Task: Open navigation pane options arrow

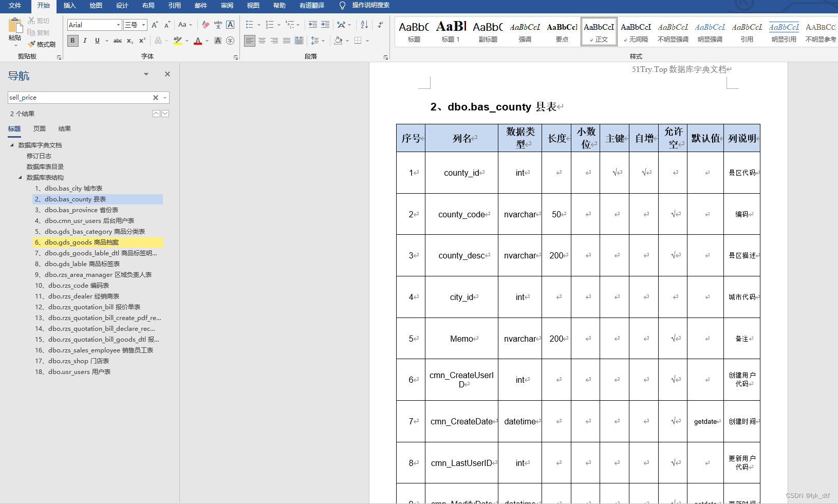Action: coord(146,74)
